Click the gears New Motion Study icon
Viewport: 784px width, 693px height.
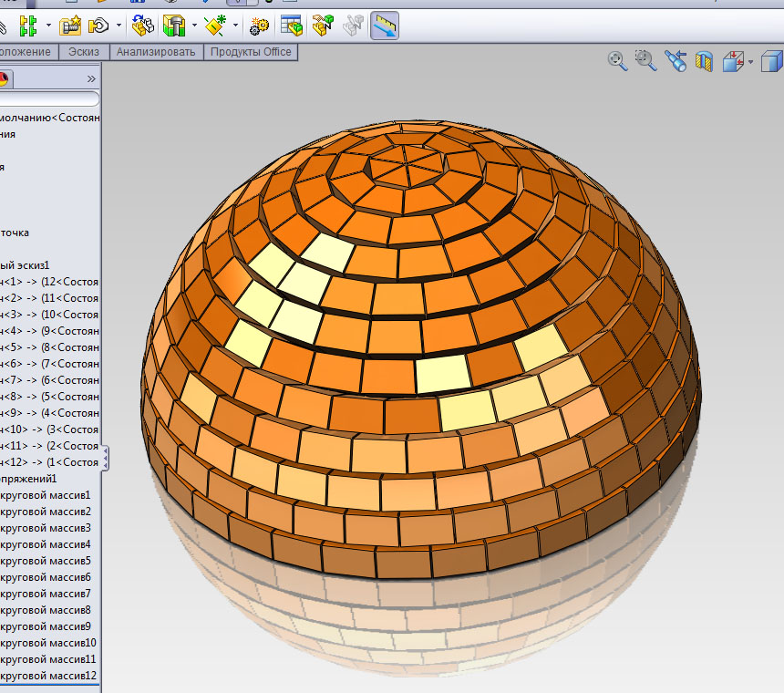(x=259, y=26)
